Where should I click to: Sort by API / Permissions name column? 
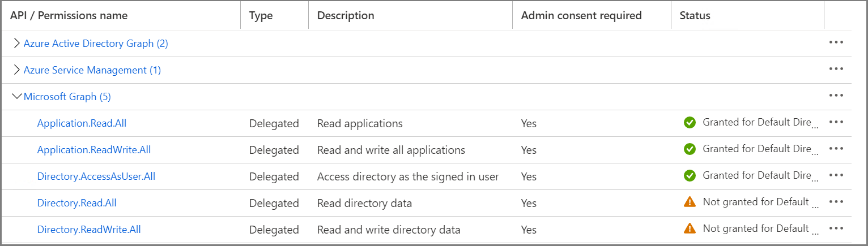tap(69, 15)
